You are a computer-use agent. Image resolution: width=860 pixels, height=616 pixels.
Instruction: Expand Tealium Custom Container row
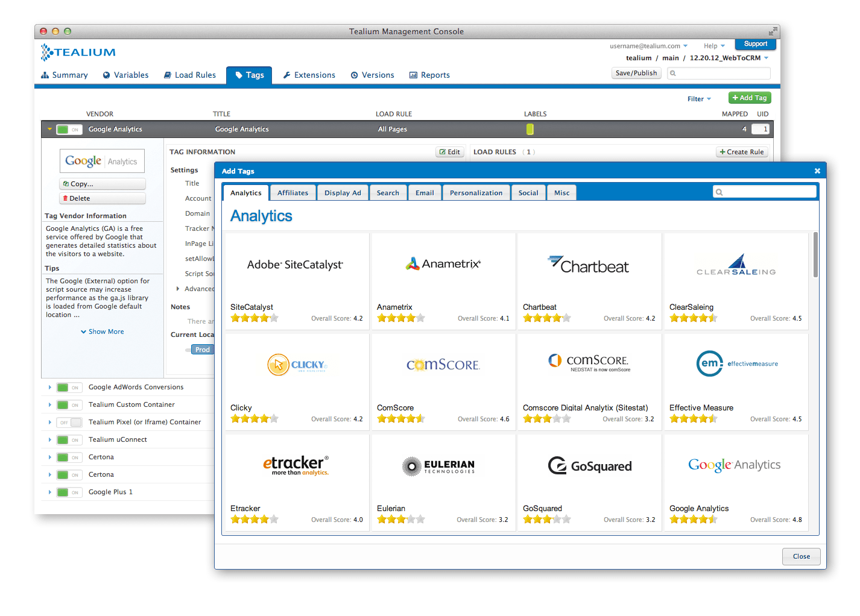(x=49, y=405)
